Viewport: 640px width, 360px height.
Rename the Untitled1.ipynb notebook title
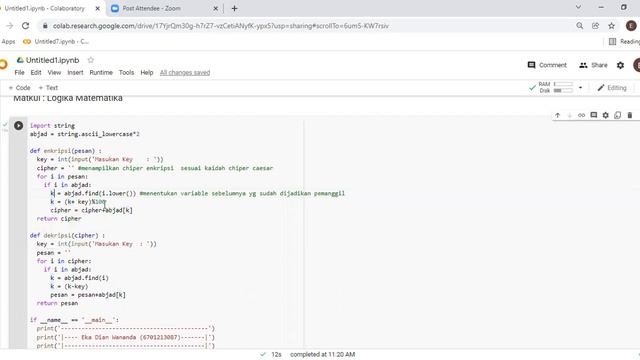[x=52, y=60]
